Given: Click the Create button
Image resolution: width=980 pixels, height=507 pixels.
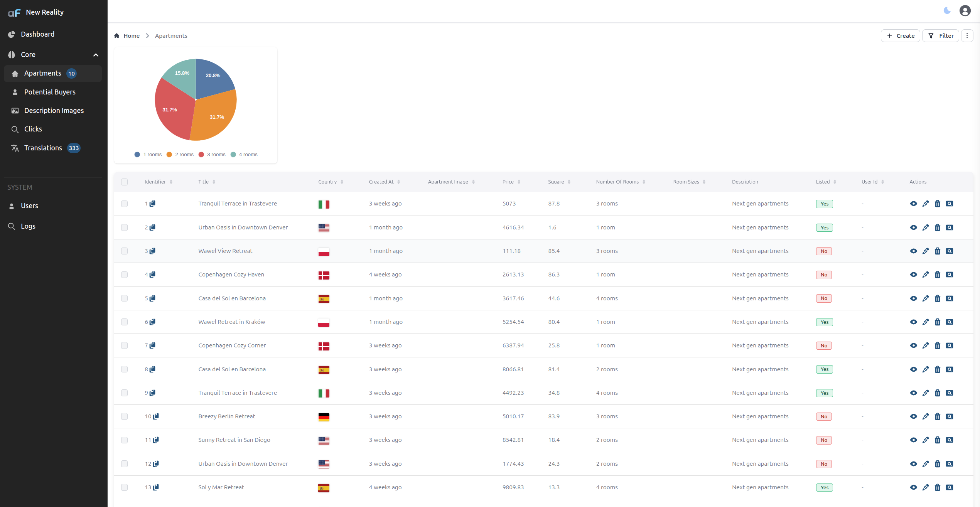Looking at the screenshot, I should pyautogui.click(x=900, y=36).
